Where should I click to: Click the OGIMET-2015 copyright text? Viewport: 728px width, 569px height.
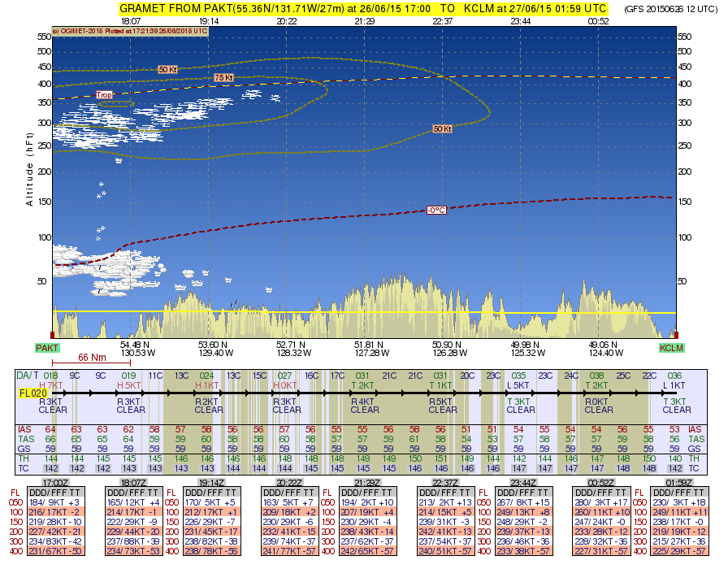129,31
